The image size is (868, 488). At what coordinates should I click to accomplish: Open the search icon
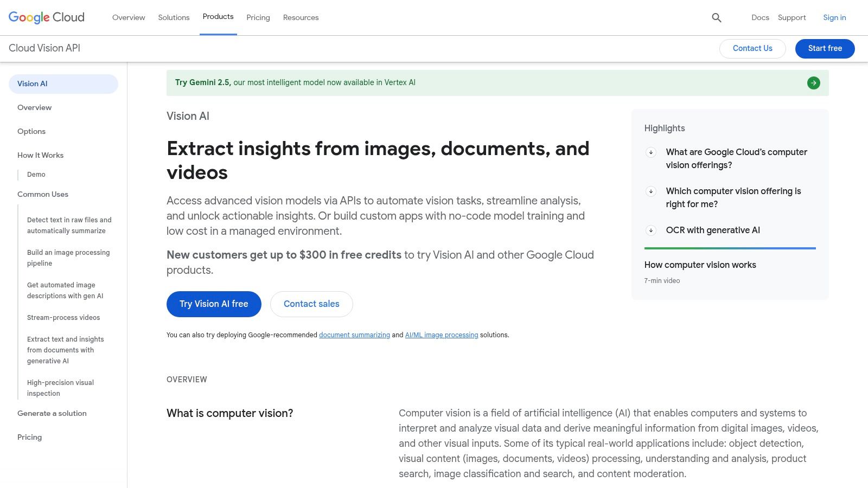pyautogui.click(x=717, y=17)
